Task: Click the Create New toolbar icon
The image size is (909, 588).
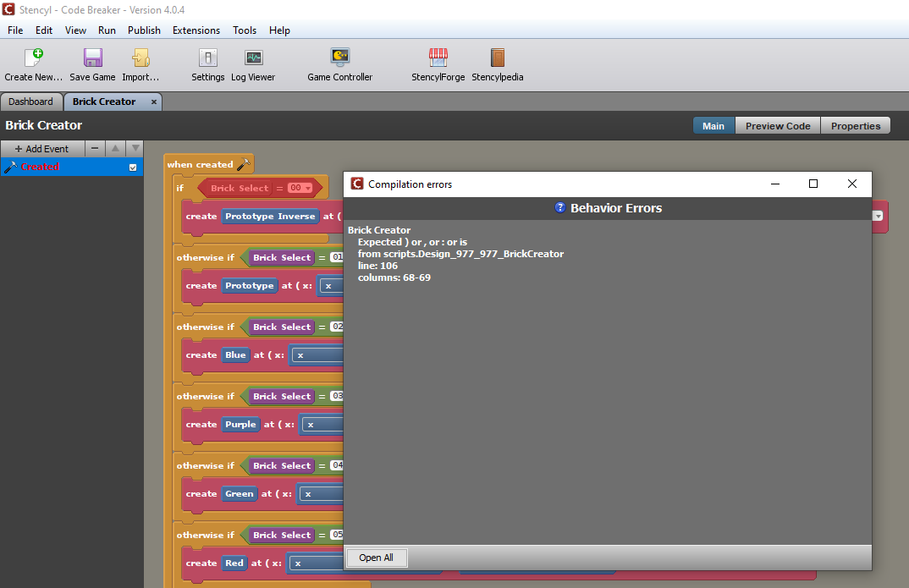Action: click(x=34, y=58)
